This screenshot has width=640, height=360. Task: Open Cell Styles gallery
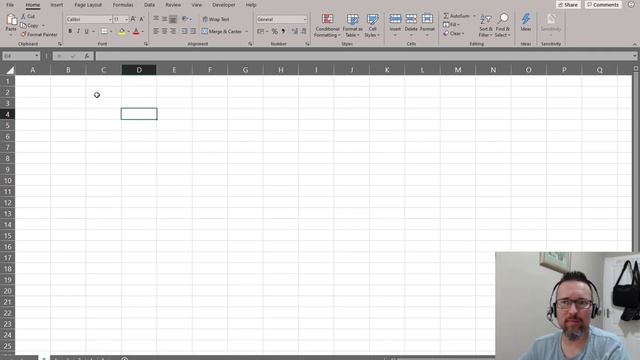372,25
